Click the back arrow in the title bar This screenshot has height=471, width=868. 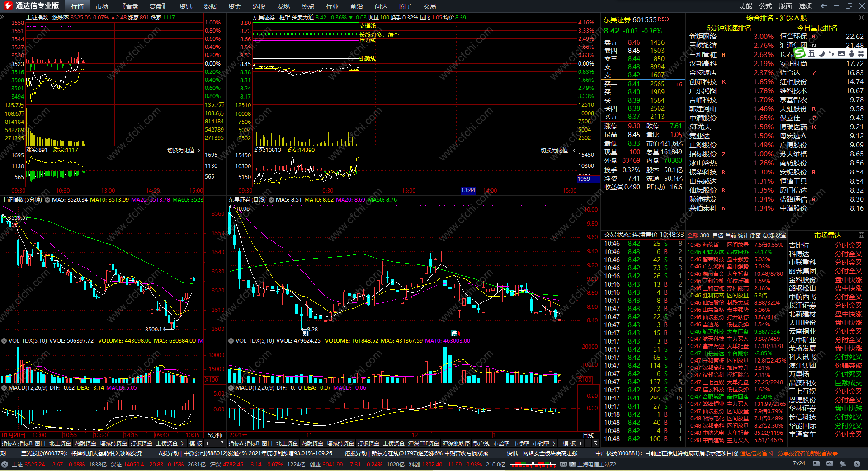click(824, 6)
